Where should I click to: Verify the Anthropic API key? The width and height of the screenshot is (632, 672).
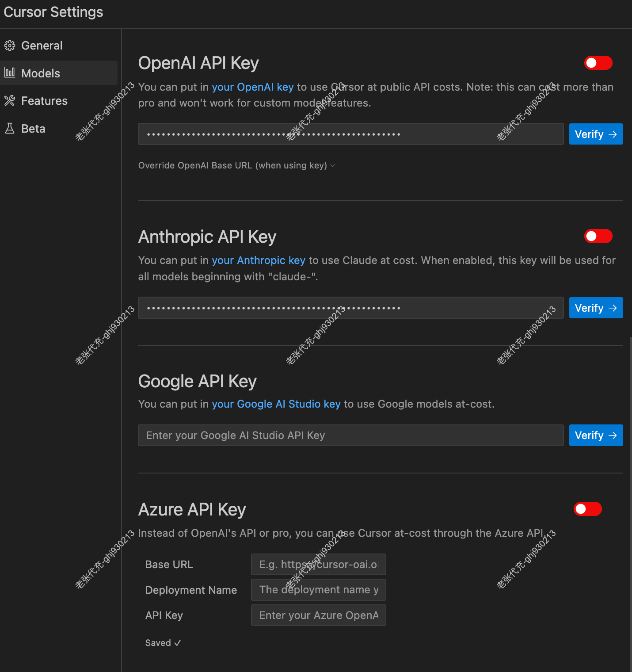[x=596, y=308]
